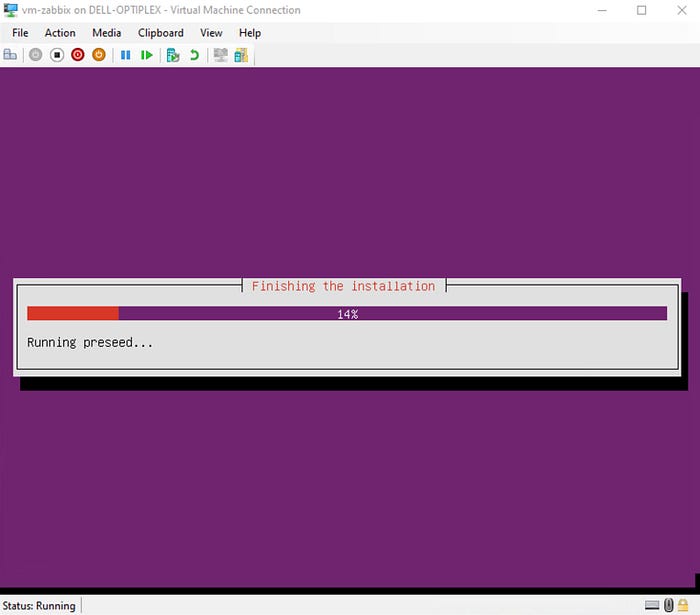Save VM state with the orange icon
700x615 pixels.
(99, 55)
